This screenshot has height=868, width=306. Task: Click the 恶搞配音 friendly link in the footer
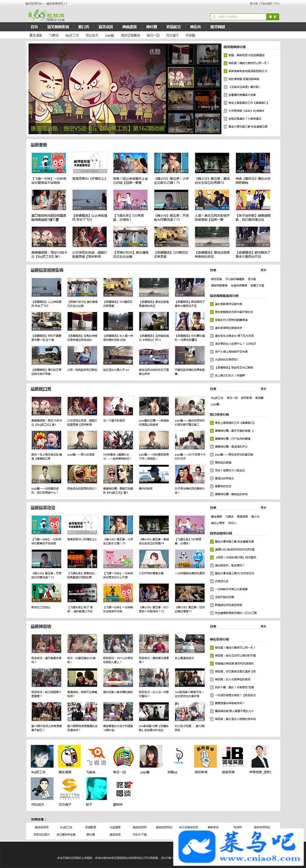point(90,827)
